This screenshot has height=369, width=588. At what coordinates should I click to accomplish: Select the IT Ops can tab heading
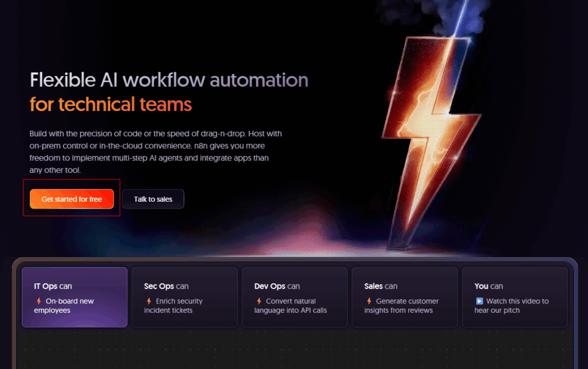tap(53, 286)
